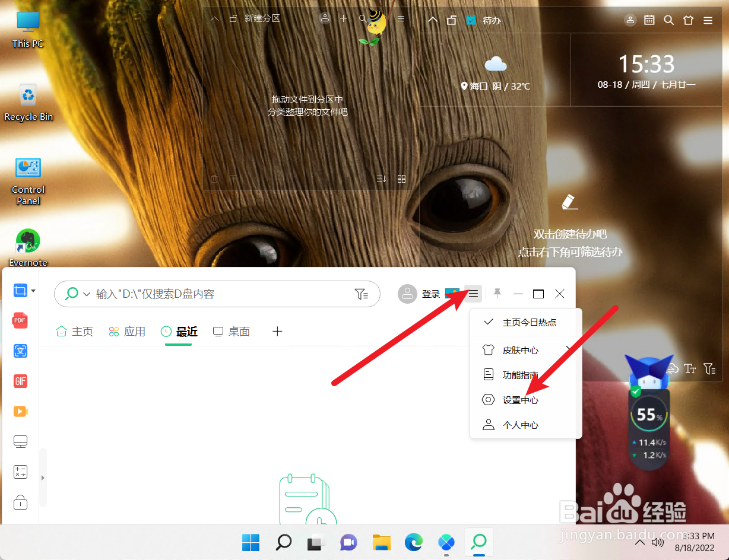Switch to grid view in the 新建分区 panel

click(402, 179)
